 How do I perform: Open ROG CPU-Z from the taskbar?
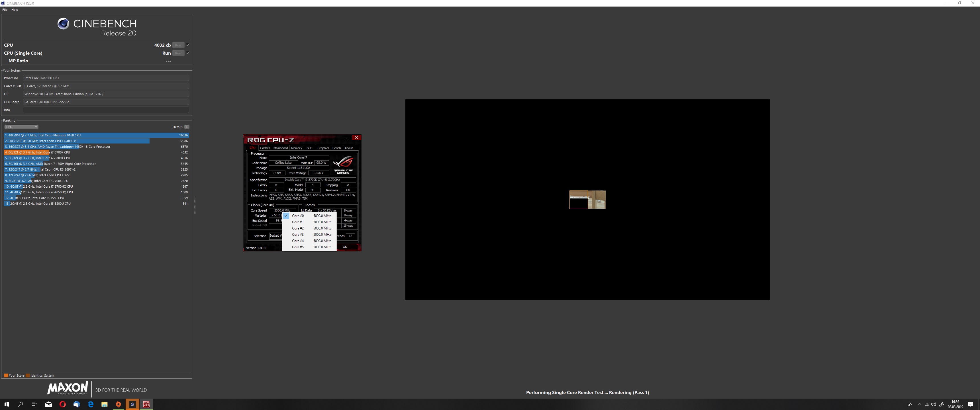point(146,404)
